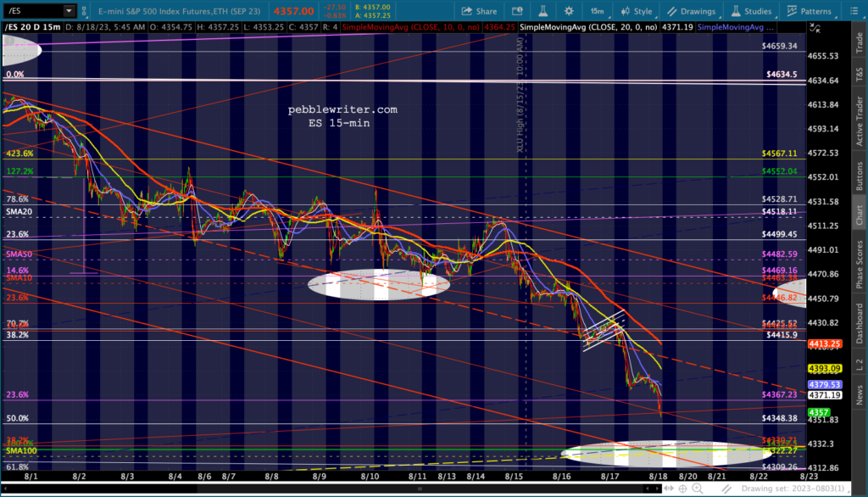The image size is (868, 497).
Task: Click the green 4357 price bubble
Action: 818,412
